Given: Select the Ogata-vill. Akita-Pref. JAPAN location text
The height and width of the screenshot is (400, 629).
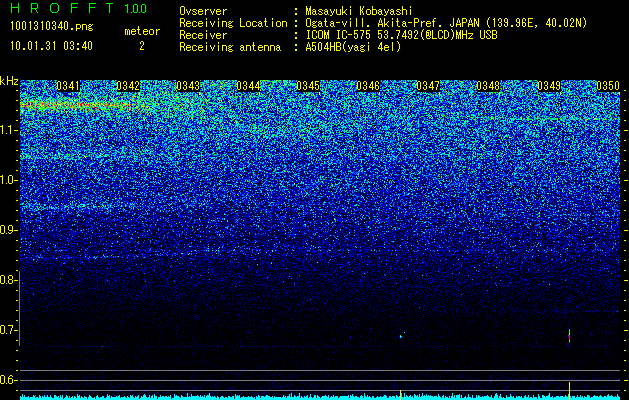Looking at the screenshot, I should (x=446, y=23).
